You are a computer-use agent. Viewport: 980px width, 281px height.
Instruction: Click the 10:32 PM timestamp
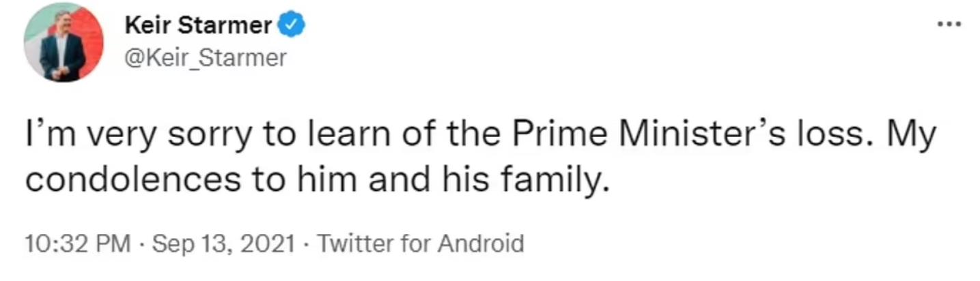(x=77, y=243)
